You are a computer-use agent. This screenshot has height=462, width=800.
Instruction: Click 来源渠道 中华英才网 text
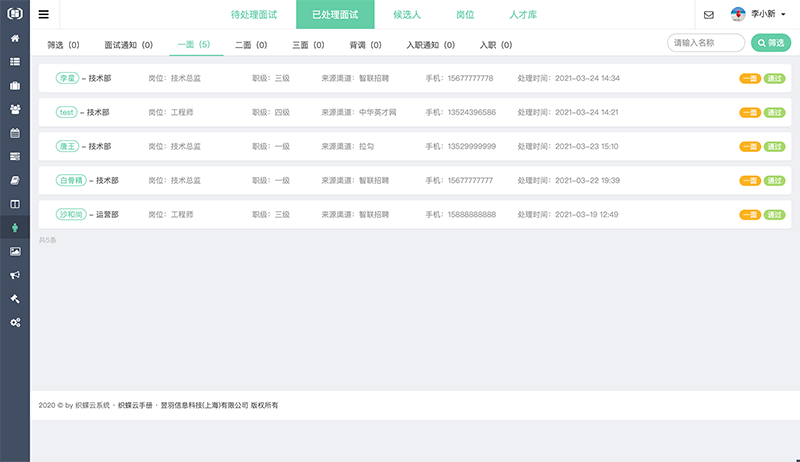[359, 112]
